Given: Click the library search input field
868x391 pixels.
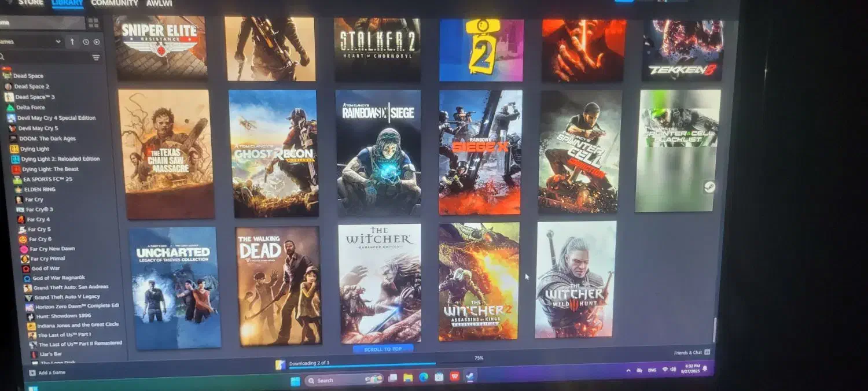Looking at the screenshot, I should [x=46, y=57].
